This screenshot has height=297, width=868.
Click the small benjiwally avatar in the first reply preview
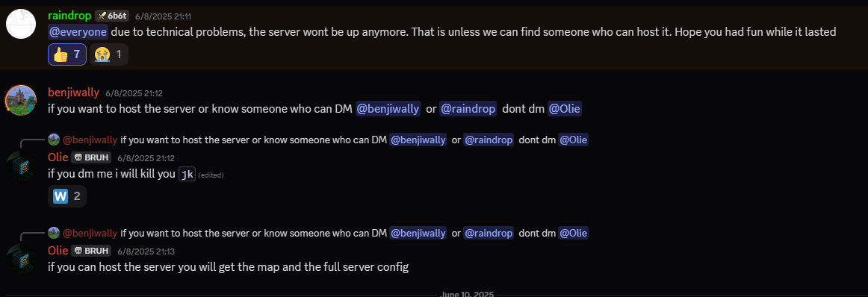tap(54, 140)
